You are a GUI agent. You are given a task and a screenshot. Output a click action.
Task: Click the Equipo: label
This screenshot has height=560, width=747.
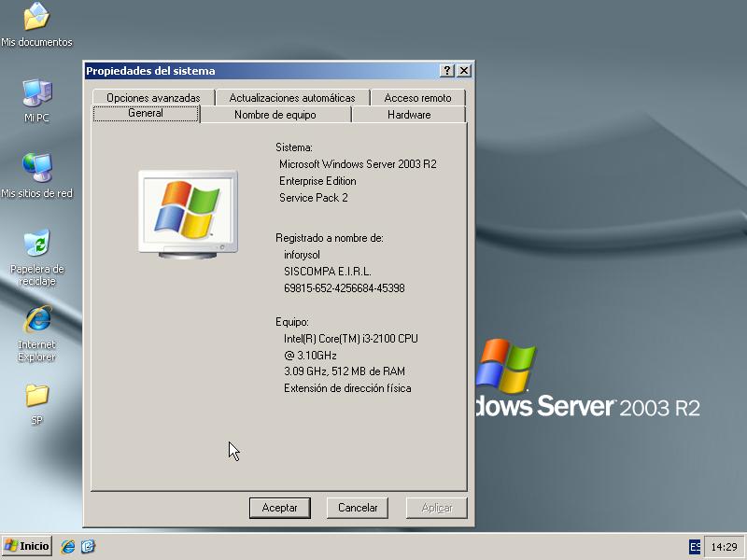pos(291,322)
